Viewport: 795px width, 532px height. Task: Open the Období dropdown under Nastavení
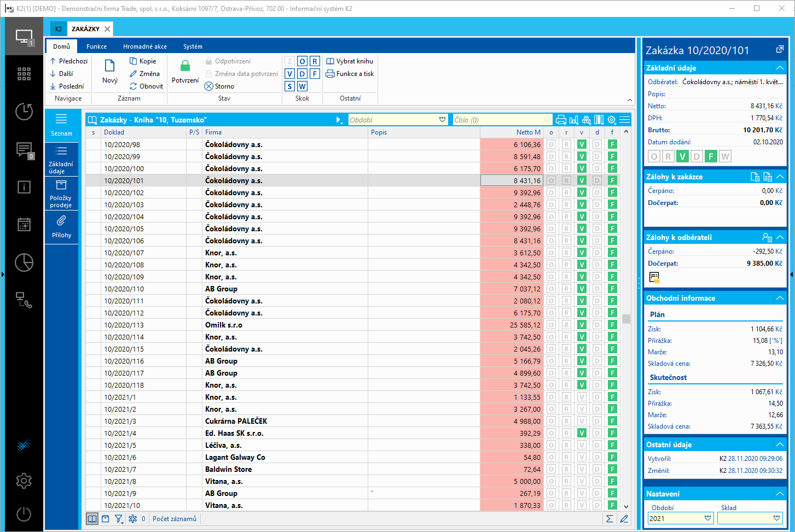[x=707, y=518]
